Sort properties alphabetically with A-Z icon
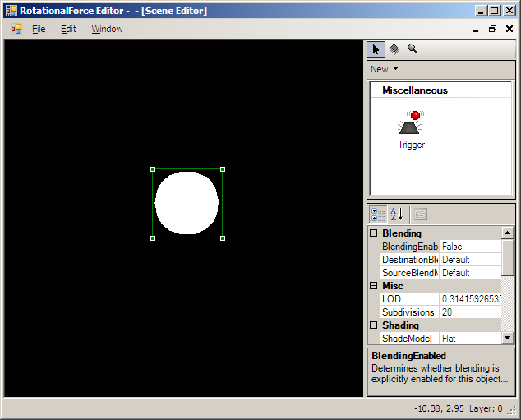Screen dimensions: 521x420 pyautogui.click(x=397, y=215)
